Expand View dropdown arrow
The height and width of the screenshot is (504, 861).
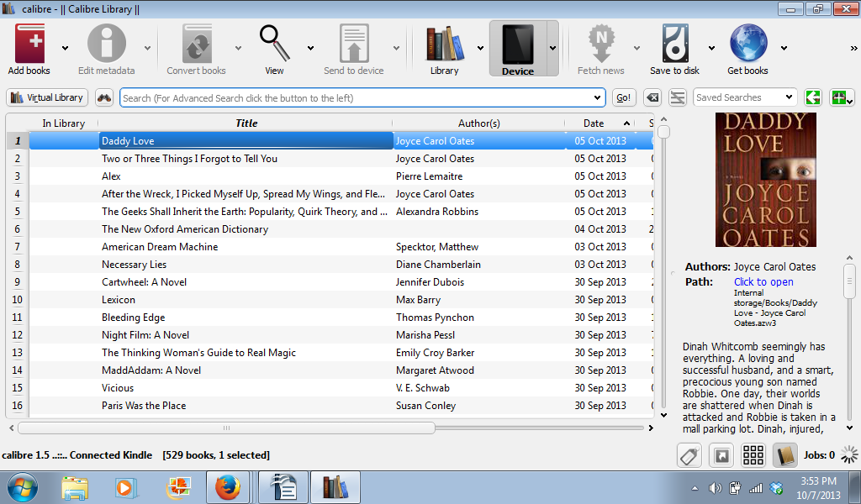tap(311, 48)
